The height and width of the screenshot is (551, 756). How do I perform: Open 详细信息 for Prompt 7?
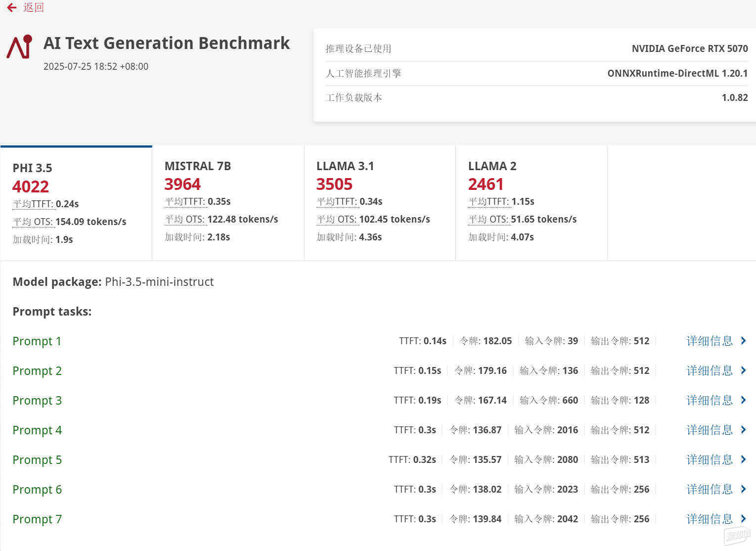[x=710, y=519]
